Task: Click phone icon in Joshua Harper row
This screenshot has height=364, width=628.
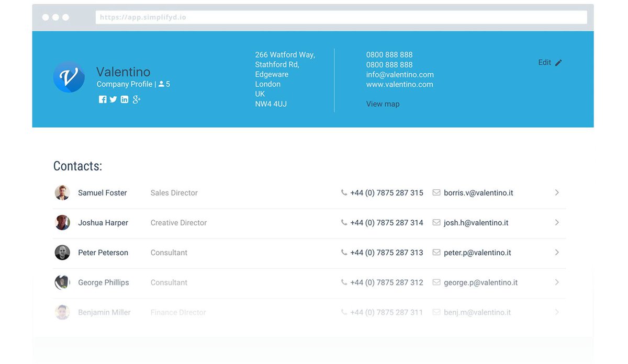Action: point(344,222)
